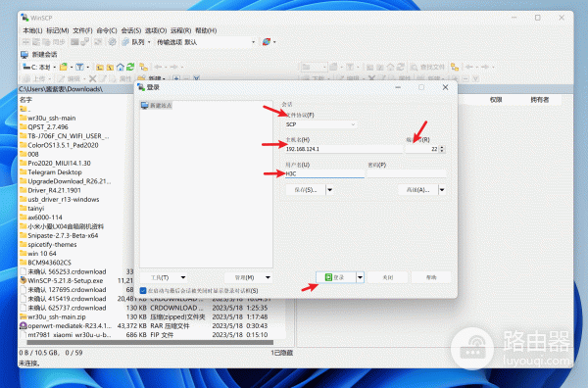Click the local path bar C:\Users\...\Downloads\

(x=76, y=89)
